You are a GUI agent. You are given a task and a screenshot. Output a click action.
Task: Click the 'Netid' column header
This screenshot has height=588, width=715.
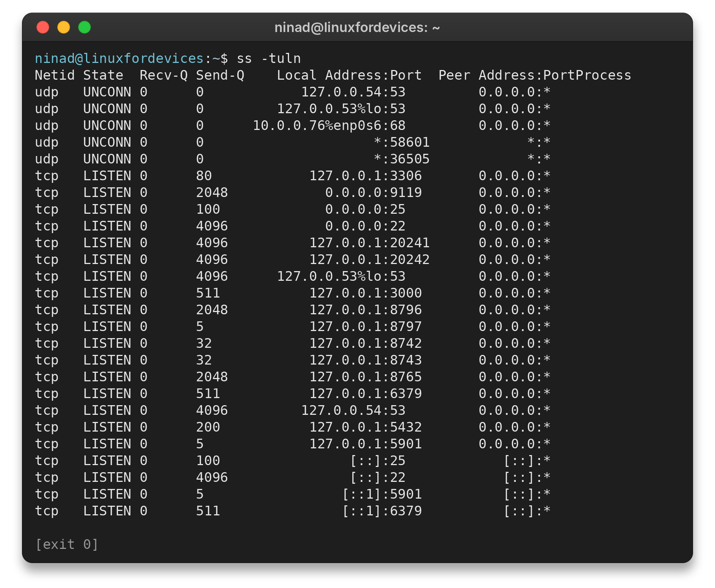[x=55, y=75]
